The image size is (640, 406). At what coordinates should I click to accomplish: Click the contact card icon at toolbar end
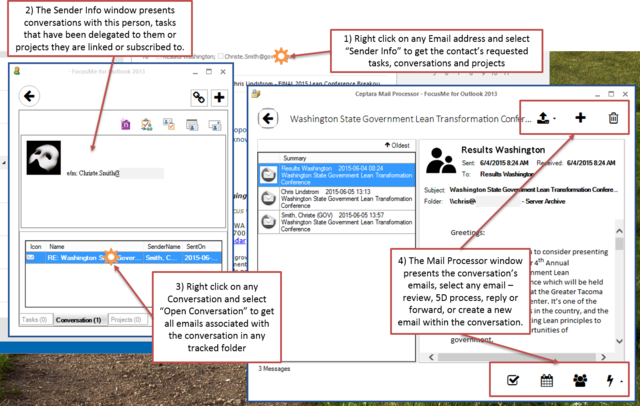[x=215, y=124]
